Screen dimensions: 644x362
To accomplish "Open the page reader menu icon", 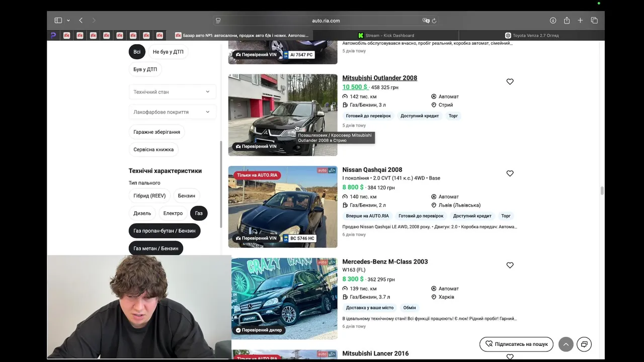I will [218, 21].
